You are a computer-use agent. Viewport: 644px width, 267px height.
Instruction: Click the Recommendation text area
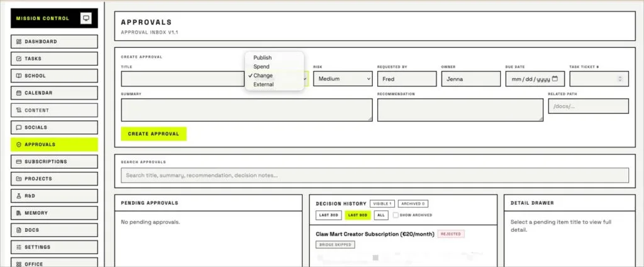(460, 110)
